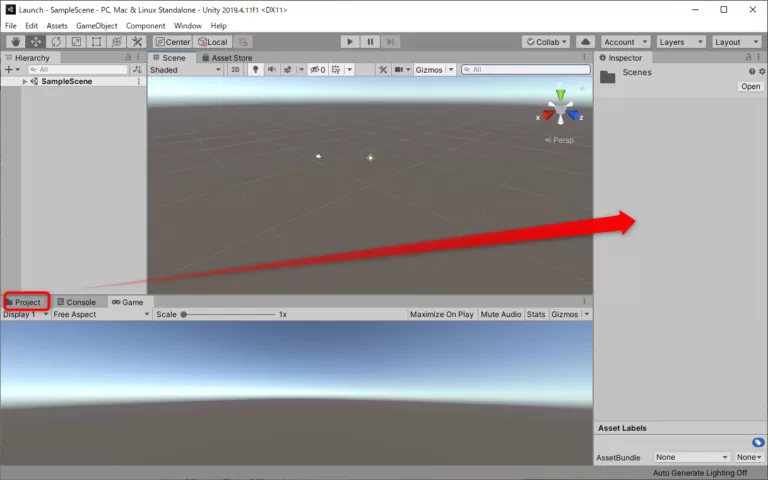
Task: Lock the Inspector panel
Action: pos(748,57)
